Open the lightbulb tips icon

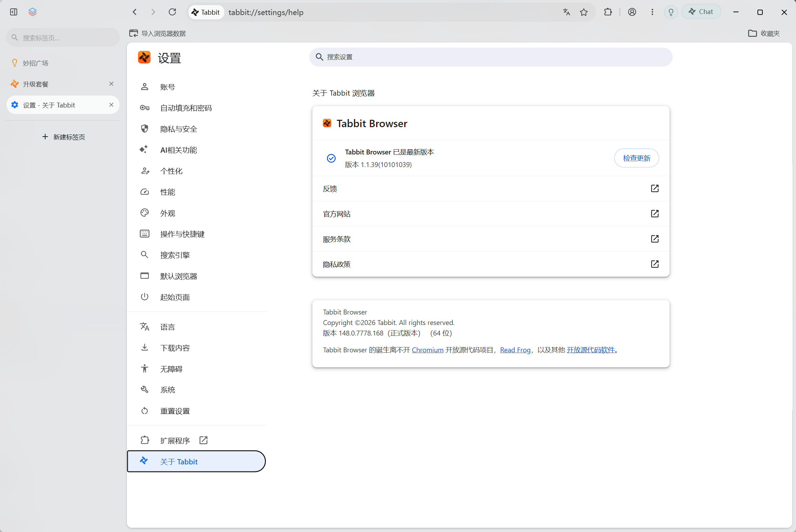pyautogui.click(x=671, y=12)
